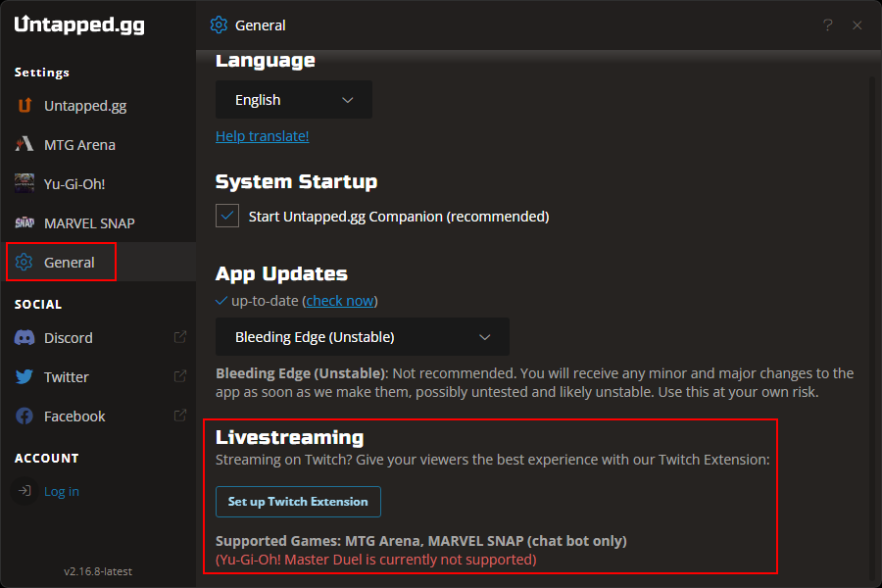Toggle Start Untapped.gg Companion checkbox

[x=227, y=216]
